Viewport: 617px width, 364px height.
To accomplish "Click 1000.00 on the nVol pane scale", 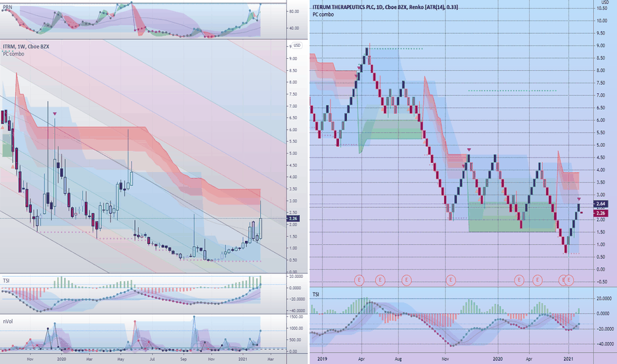I will (296, 328).
